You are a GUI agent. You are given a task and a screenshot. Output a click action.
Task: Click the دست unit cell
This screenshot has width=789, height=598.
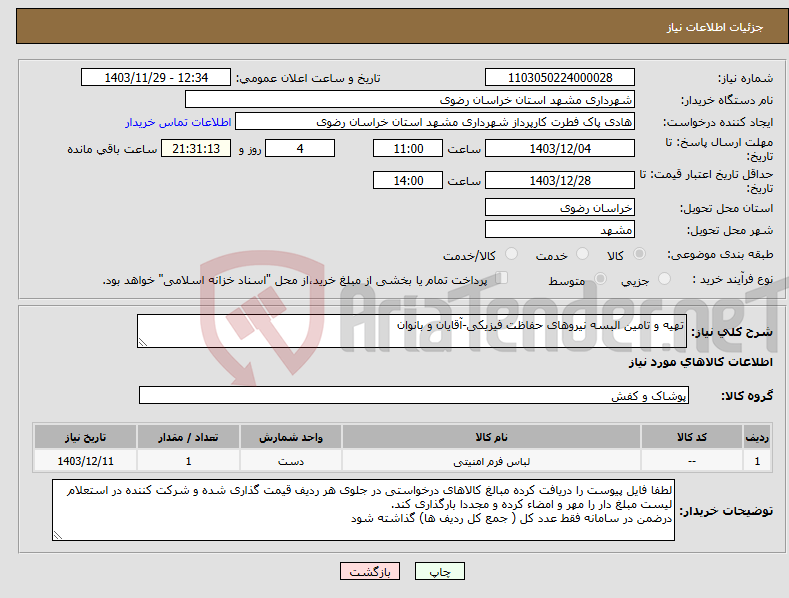coord(291,461)
